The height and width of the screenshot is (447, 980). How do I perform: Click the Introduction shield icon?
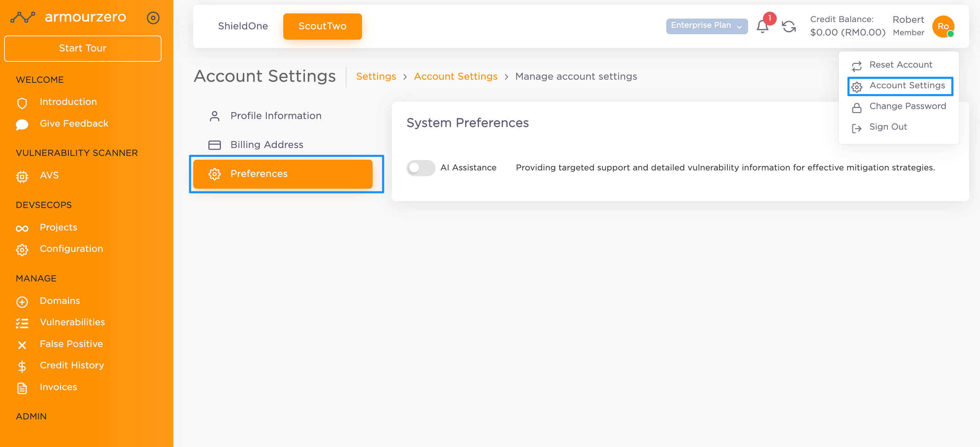click(22, 103)
